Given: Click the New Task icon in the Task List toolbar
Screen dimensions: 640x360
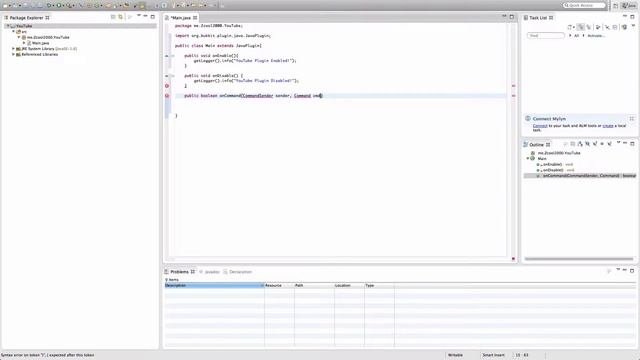Looking at the screenshot, I should tap(570, 27).
